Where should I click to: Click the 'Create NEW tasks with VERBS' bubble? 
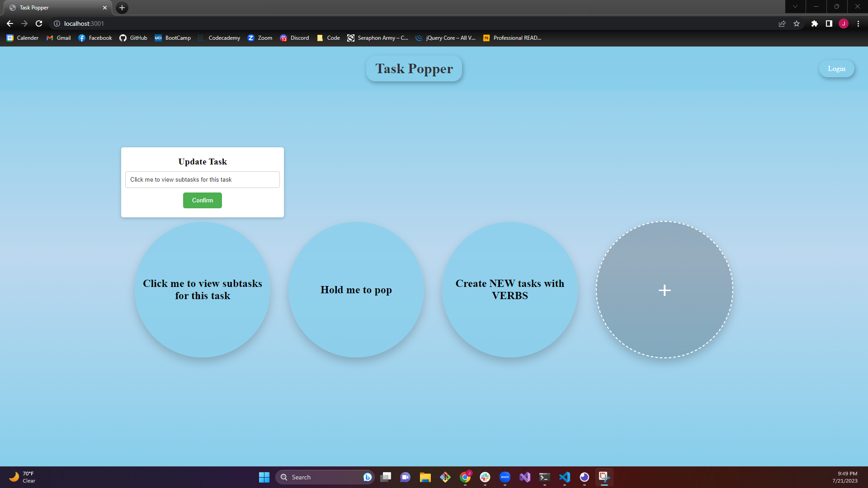pyautogui.click(x=509, y=290)
